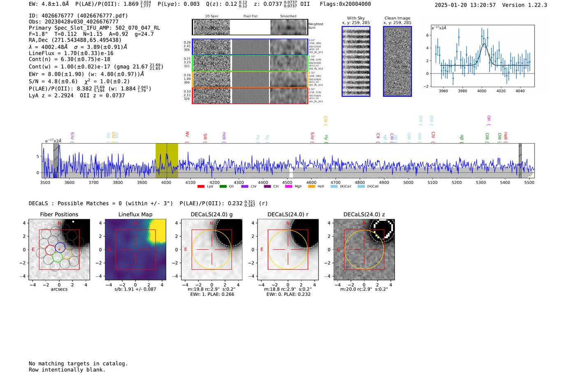Image resolution: width=576 pixels, height=392 pixels.
Task: Click the 'Version 1.22.3' label
Action: (525, 5)
